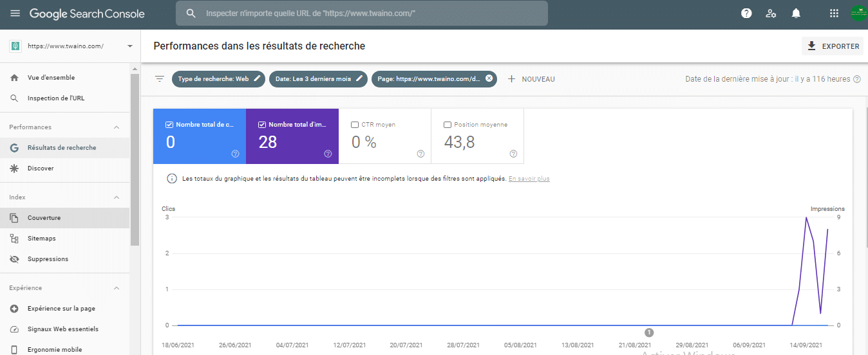Show help for total impressions card

(328, 154)
